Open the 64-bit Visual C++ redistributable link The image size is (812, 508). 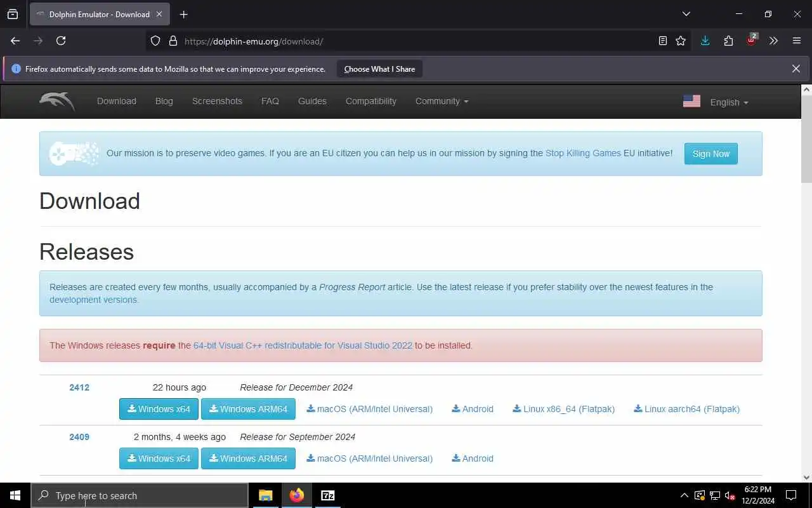(303, 345)
